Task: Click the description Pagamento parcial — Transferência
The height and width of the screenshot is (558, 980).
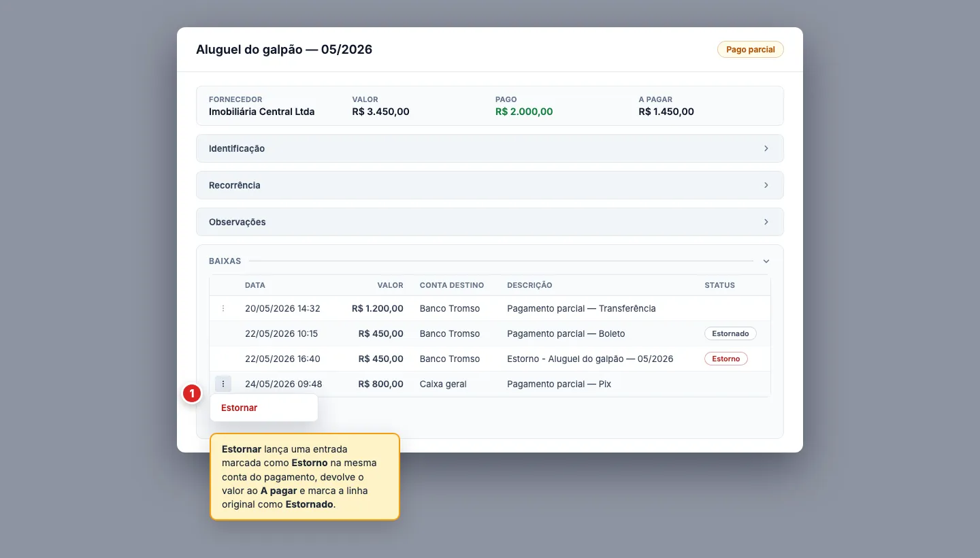Action: tap(581, 308)
